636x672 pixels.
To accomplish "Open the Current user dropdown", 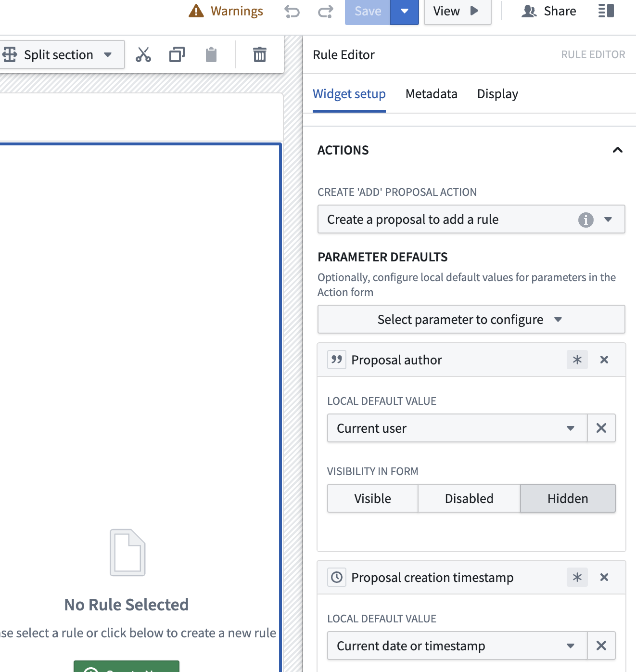I will tap(457, 428).
